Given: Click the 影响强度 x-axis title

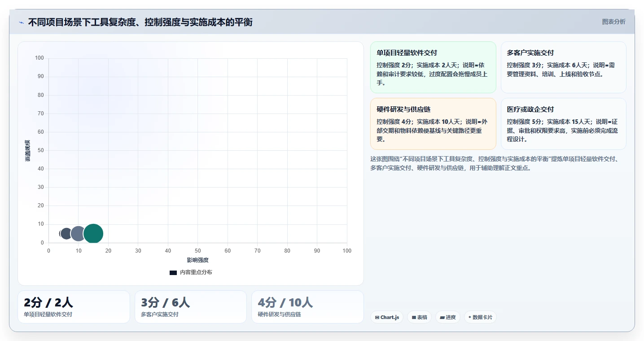Looking at the screenshot, I should pyautogui.click(x=198, y=260).
